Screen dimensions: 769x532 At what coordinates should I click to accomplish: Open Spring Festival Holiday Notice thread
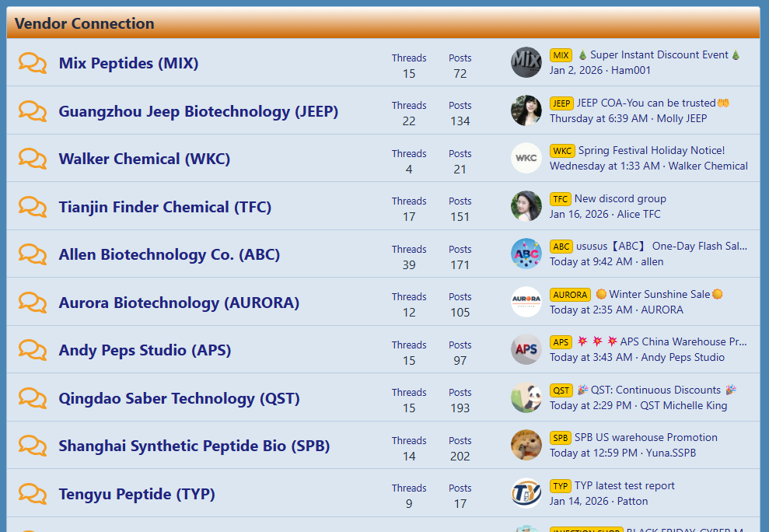click(652, 150)
